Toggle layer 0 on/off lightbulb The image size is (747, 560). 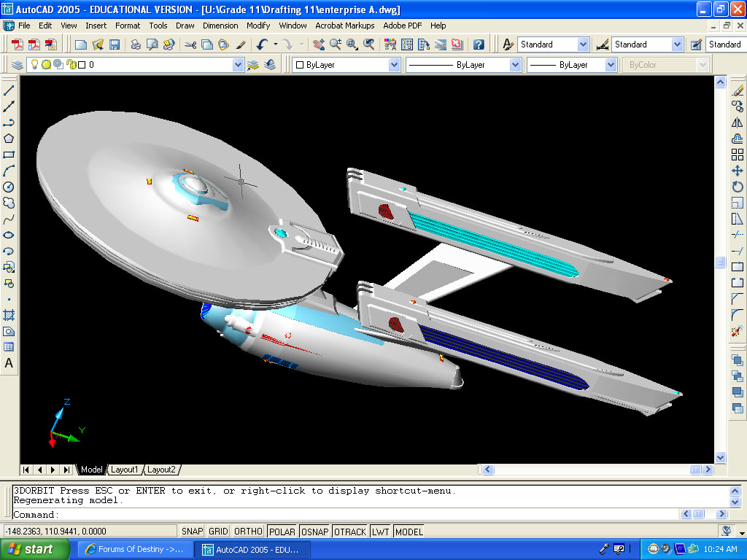(x=34, y=64)
